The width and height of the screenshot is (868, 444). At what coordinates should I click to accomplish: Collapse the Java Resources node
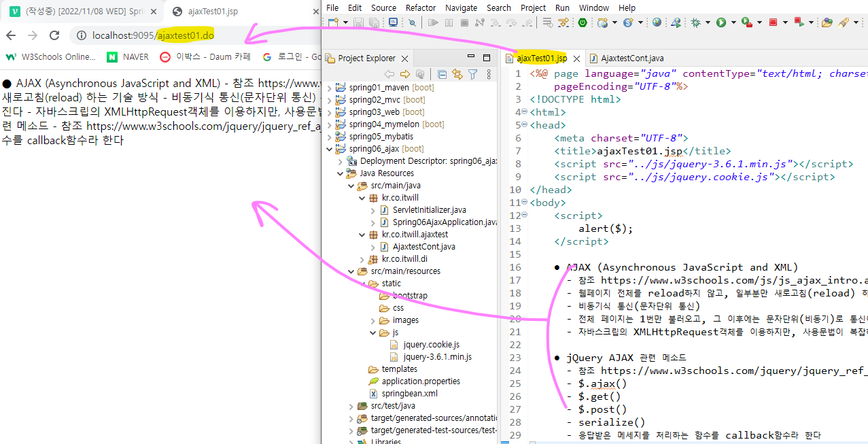pos(341,173)
